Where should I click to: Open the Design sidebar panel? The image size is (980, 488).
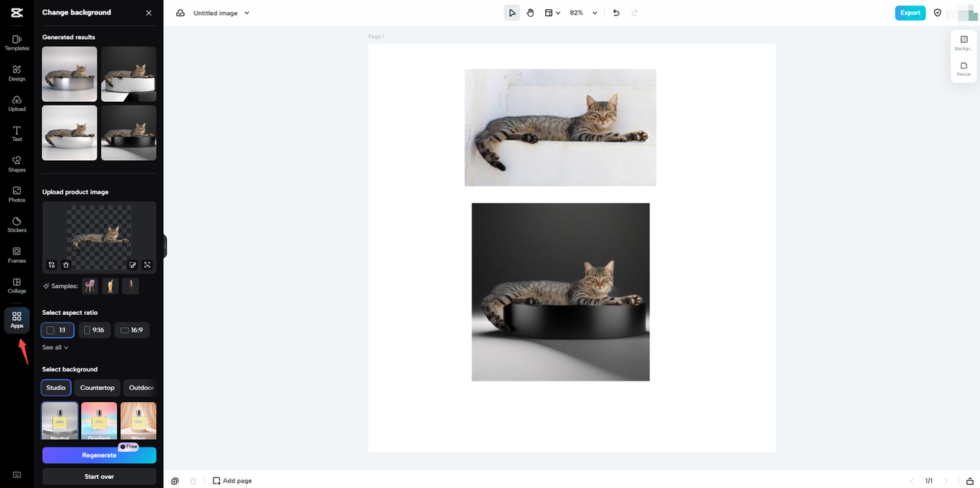17,74
